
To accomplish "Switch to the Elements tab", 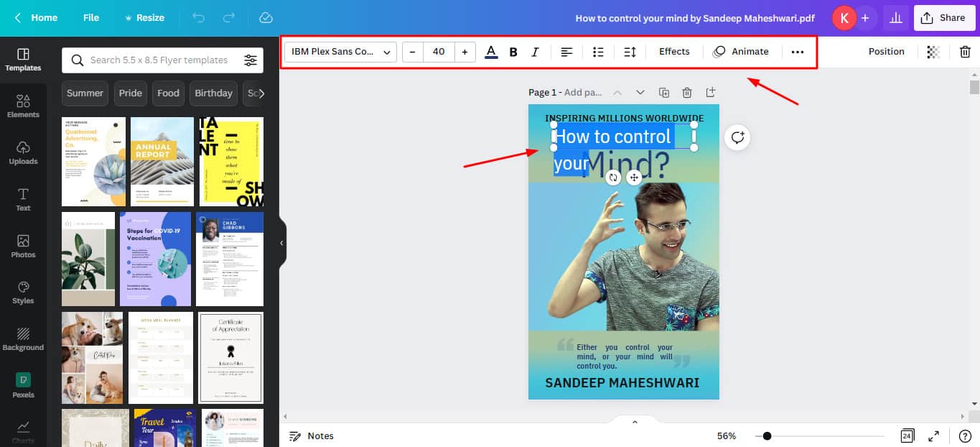I will click(x=23, y=106).
